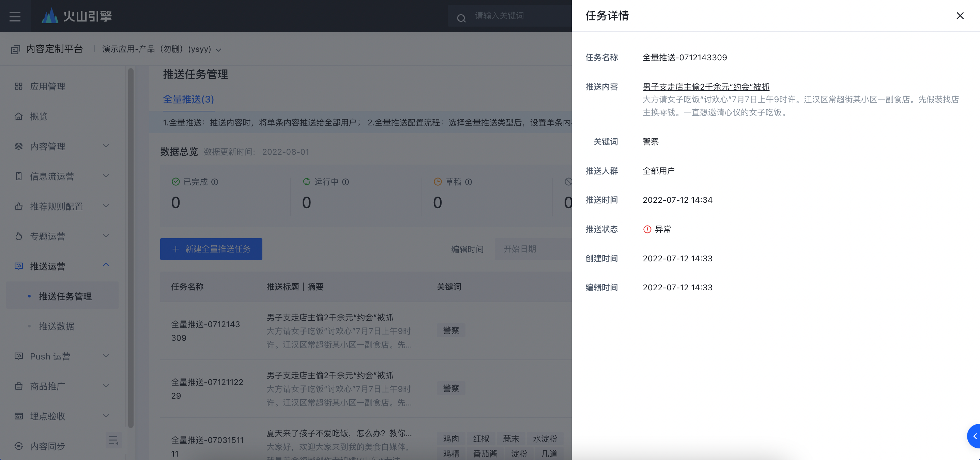Expand the 专题运营 menu chevron
This screenshot has width=980, height=460.
[x=106, y=236]
